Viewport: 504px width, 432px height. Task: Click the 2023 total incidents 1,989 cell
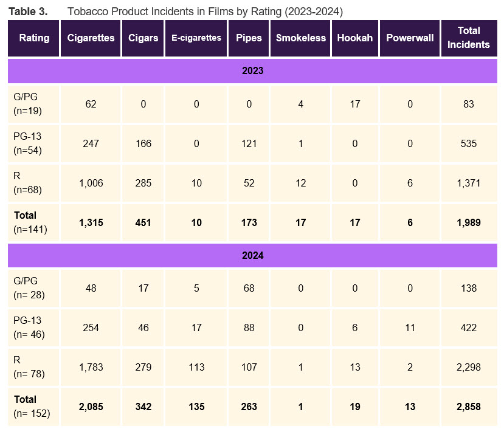coord(469,222)
